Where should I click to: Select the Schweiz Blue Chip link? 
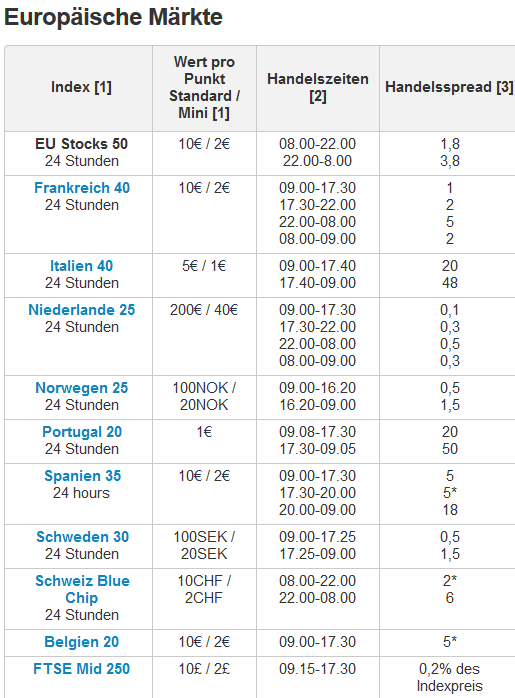coord(82,589)
